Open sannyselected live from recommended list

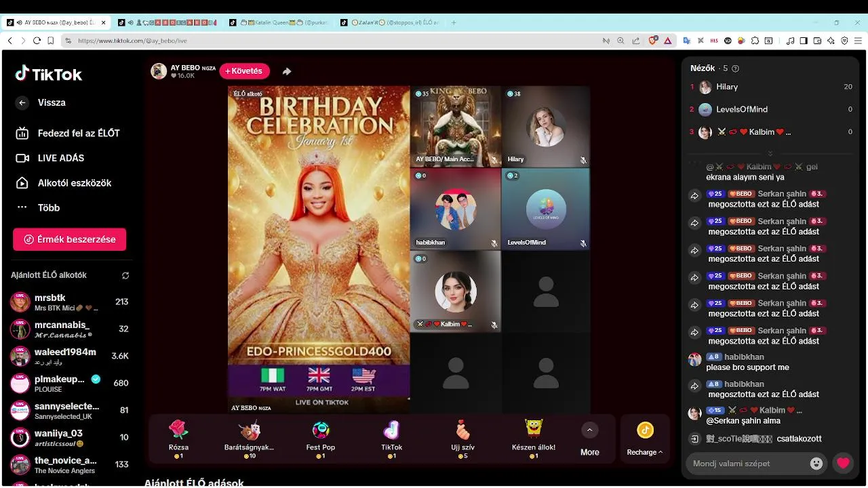69,411
